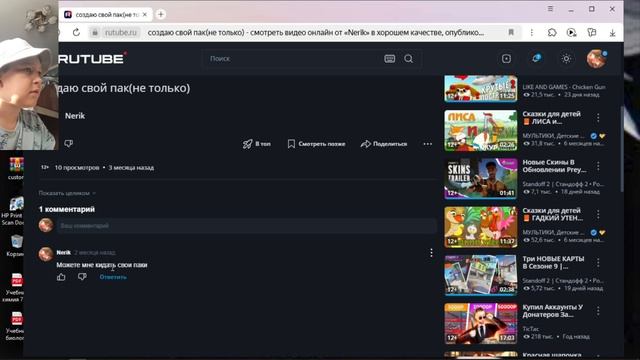Open the browser extensions icon
The width and height of the screenshot is (640, 360).
[552, 33]
